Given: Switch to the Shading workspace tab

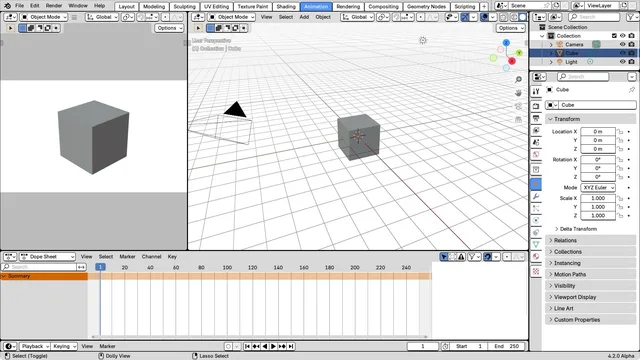Looking at the screenshot, I should tap(286, 7).
